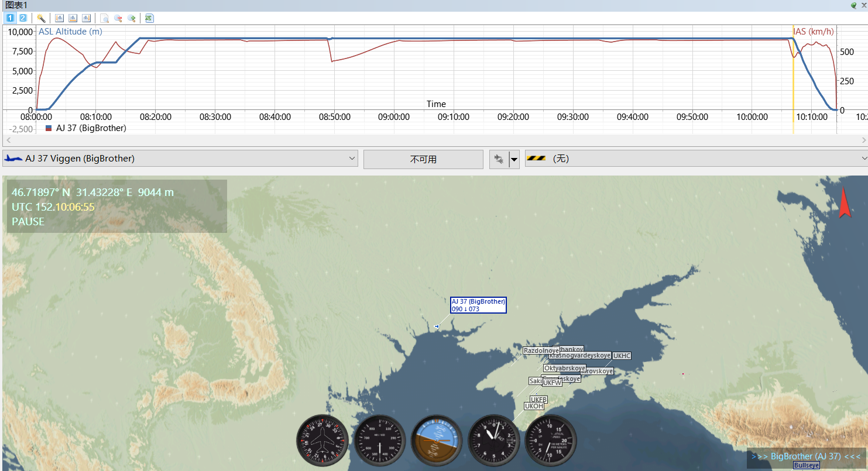Click the BigBrother (AJ 37) link
Viewport: 868px width, 471px height.
[x=806, y=456]
